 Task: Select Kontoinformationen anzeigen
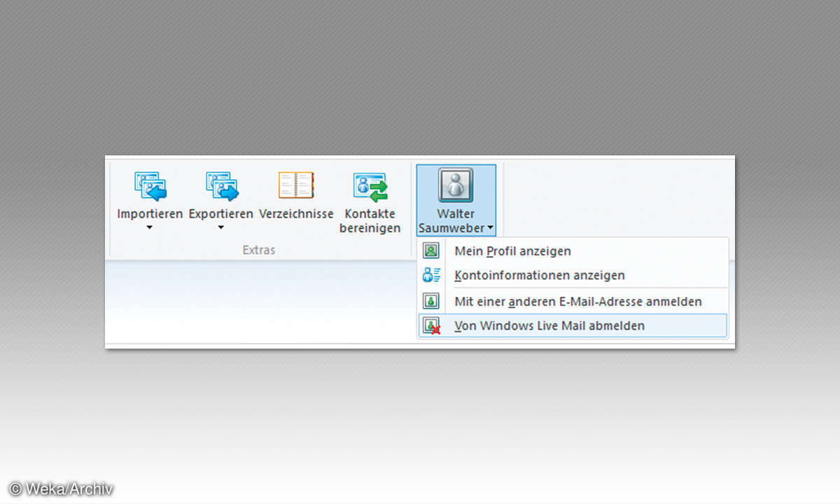[x=573, y=275]
